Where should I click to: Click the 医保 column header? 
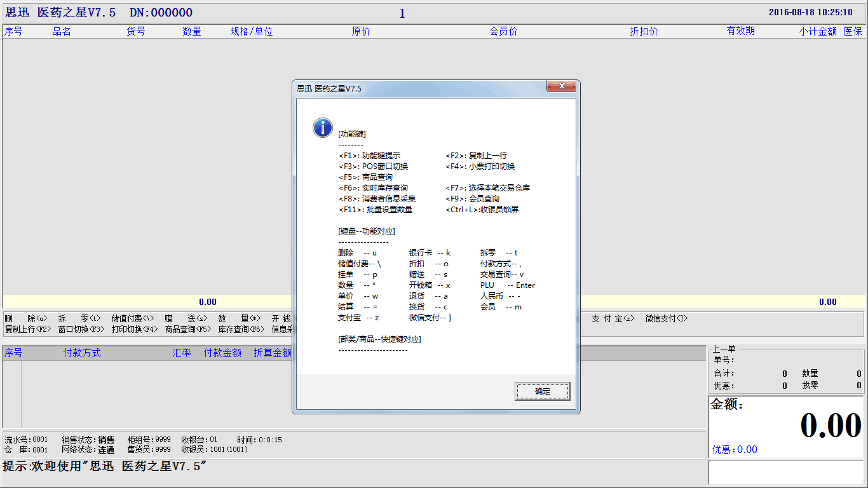[x=853, y=31]
